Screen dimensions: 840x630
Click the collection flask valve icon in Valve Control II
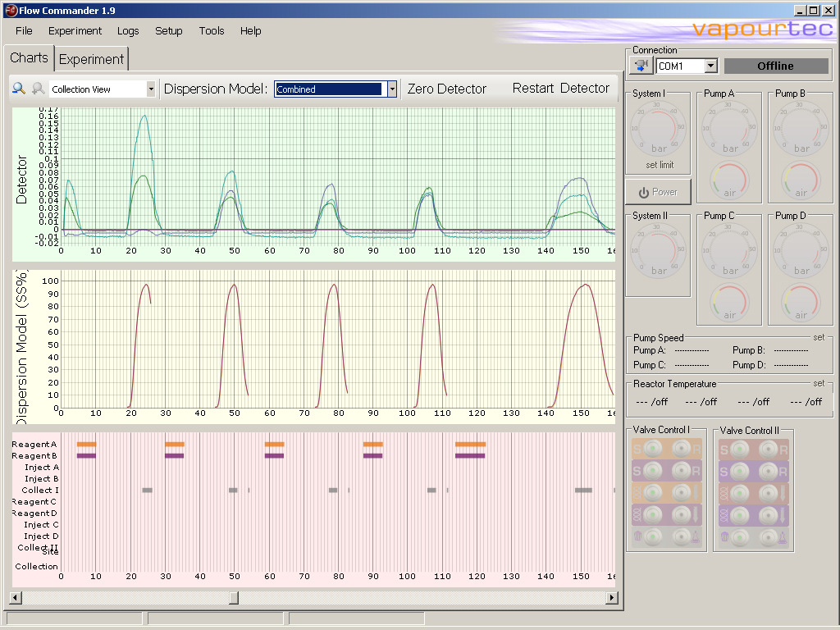coord(782,537)
